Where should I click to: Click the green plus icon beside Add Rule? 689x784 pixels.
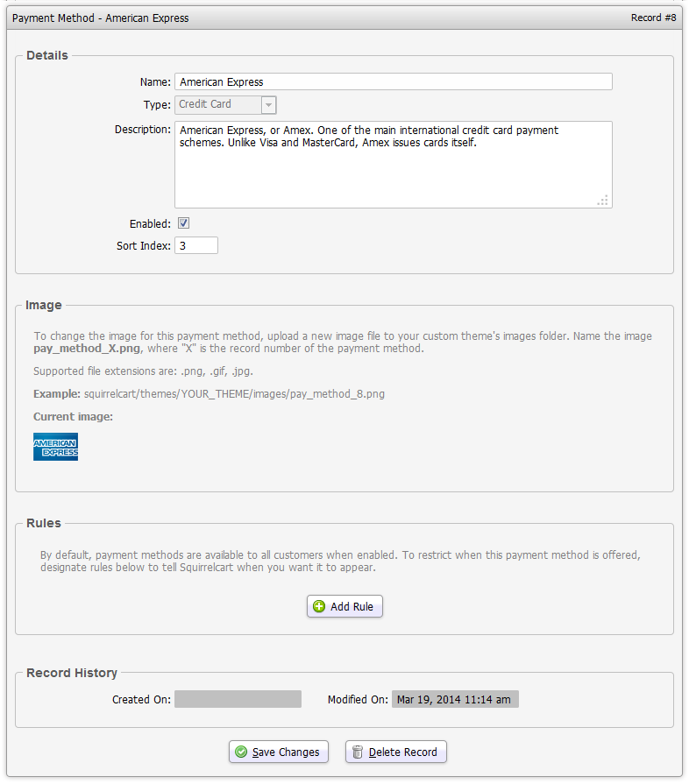[319, 606]
